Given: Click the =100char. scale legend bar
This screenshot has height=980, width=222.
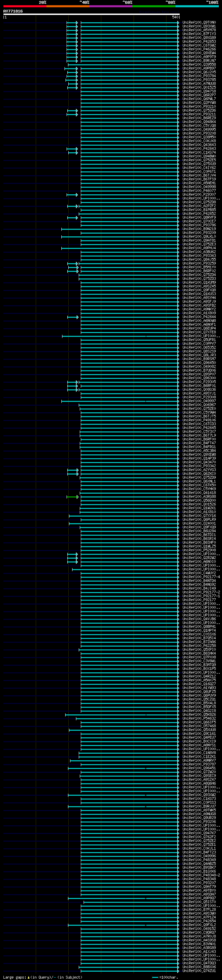Looking at the screenshot, I should tap(154, 977).
